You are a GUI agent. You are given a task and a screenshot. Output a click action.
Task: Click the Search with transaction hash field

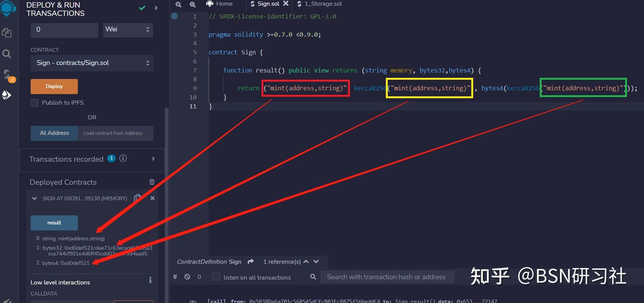point(387,277)
